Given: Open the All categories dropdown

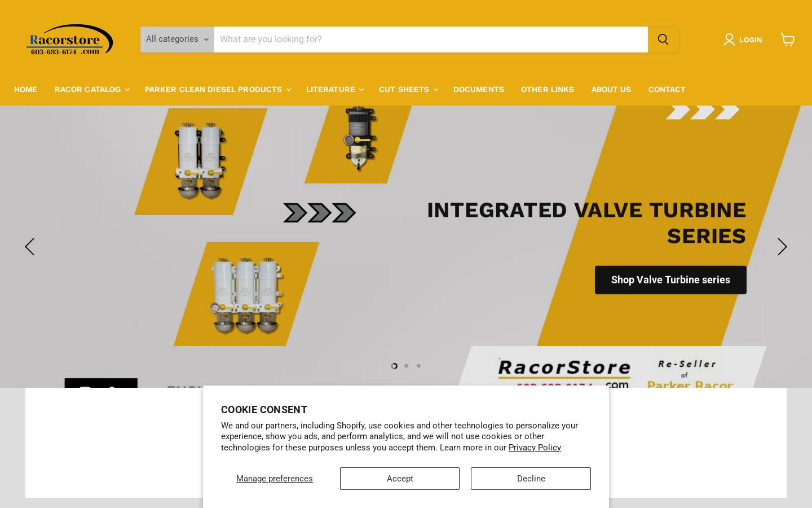Looking at the screenshot, I should click(177, 40).
